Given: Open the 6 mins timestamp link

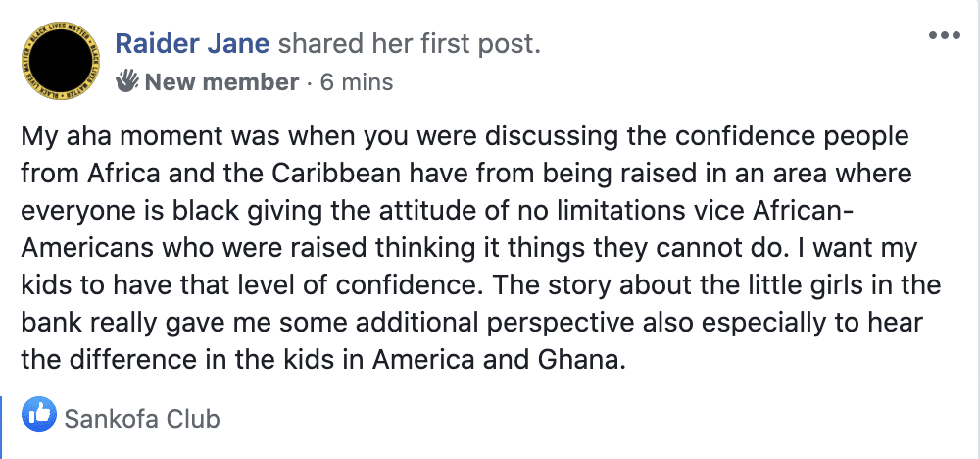Looking at the screenshot, I should point(357,82).
